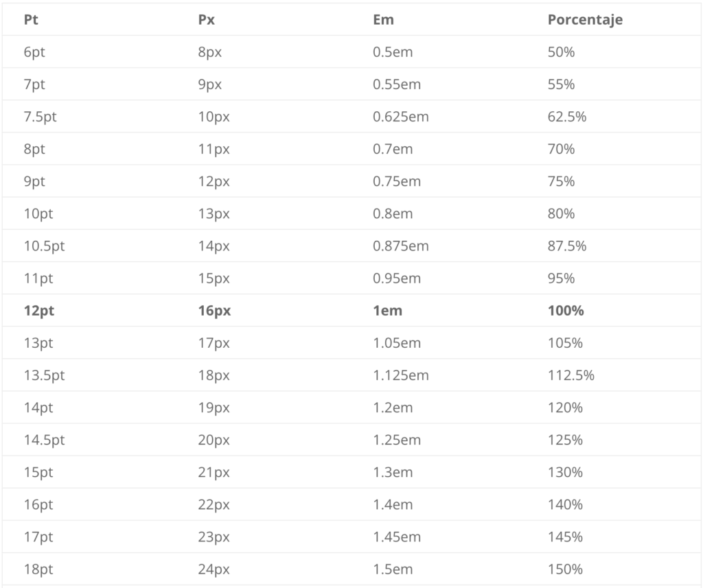
Task: Click the 0.625em cell
Action: 400,117
